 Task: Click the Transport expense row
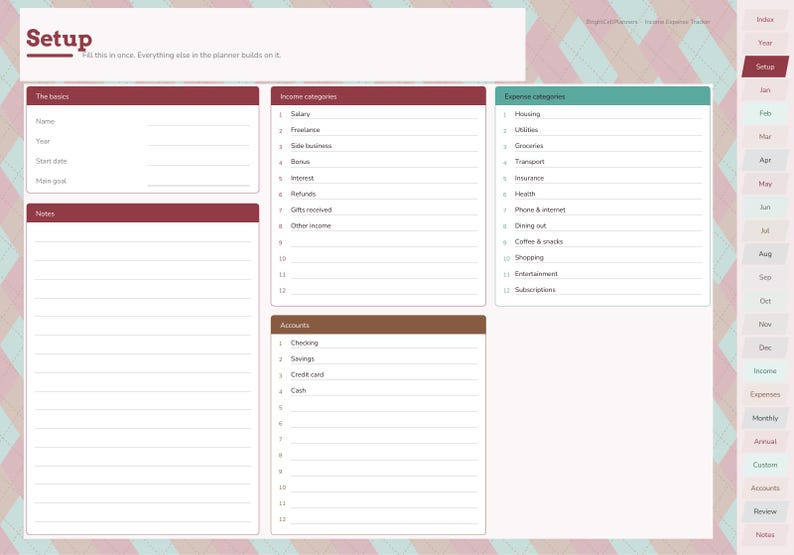click(603, 162)
